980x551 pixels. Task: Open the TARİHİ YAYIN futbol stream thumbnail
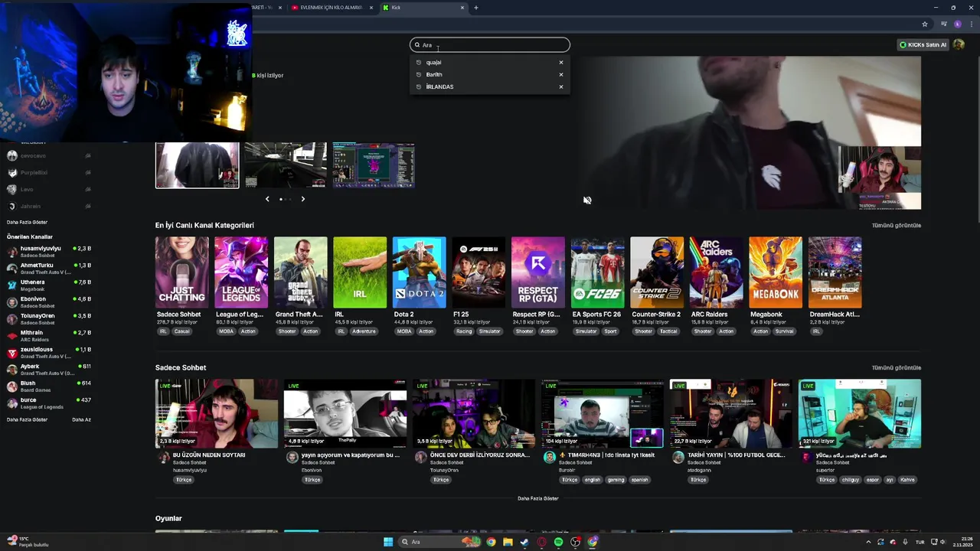pos(731,414)
